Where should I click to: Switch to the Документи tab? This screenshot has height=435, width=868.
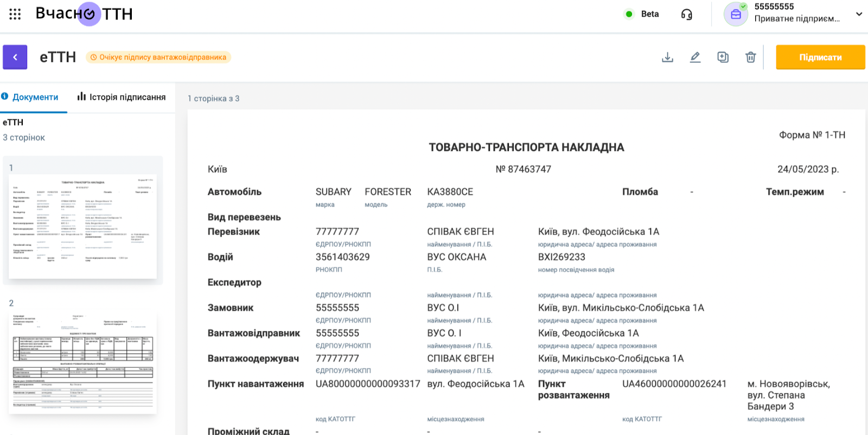click(x=35, y=97)
